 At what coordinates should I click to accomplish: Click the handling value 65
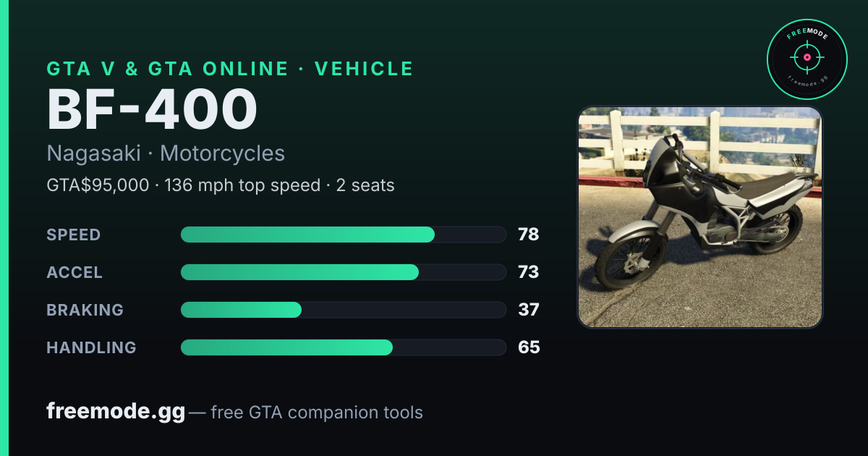(529, 347)
